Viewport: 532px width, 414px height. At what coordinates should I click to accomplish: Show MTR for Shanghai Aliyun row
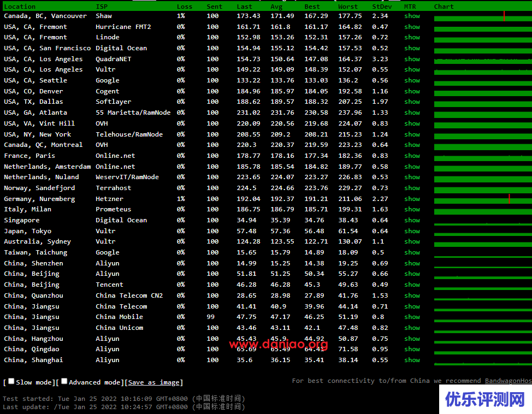coord(412,360)
